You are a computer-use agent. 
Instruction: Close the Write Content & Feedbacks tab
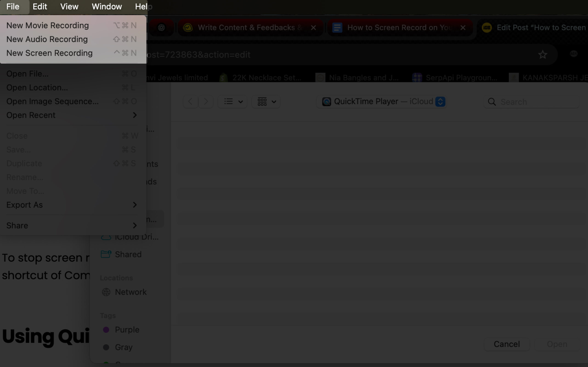coord(313,28)
